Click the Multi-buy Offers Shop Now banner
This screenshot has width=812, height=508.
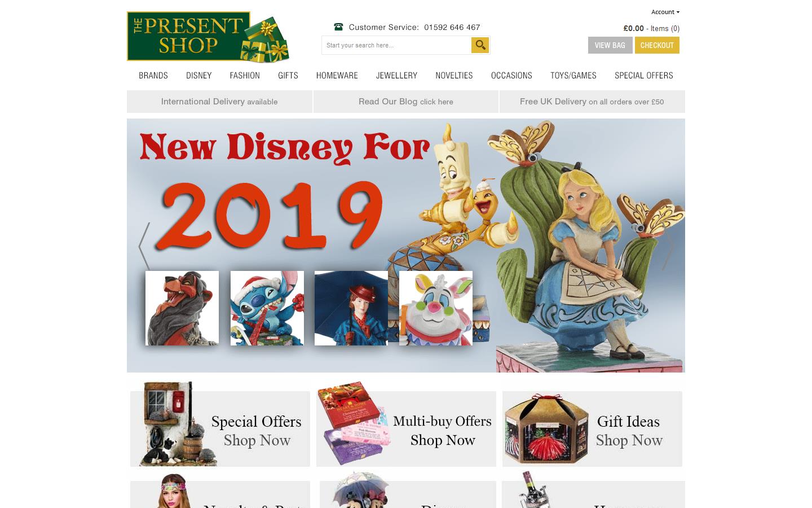406,429
